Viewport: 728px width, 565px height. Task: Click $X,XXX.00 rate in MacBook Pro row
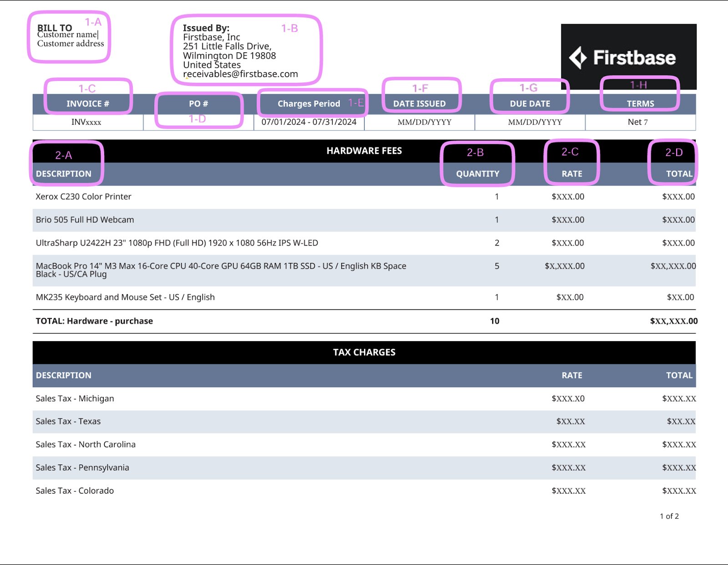[565, 266]
